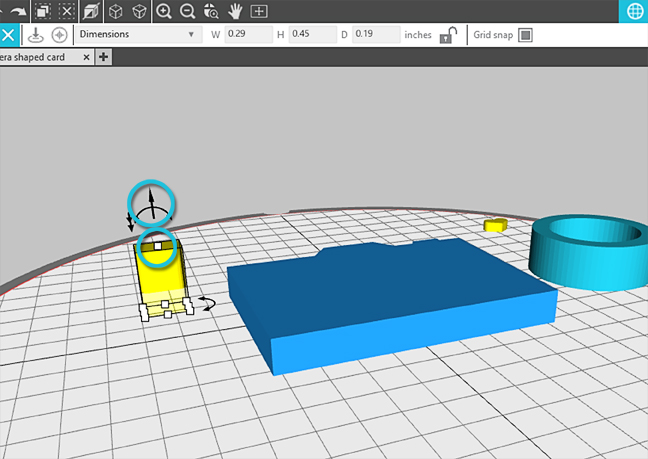Select the large blue card-shaped 3D object
Image resolution: width=648 pixels, height=459 pixels.
point(392,304)
